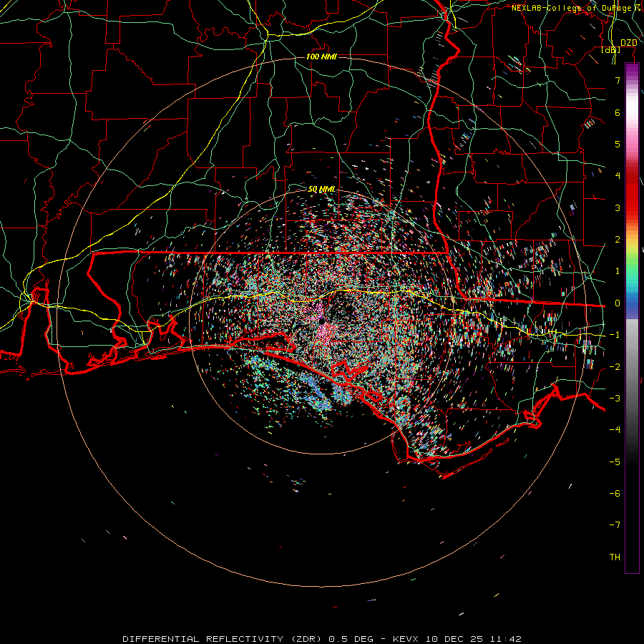Click the 0 dB value on color scale
Image resolution: width=644 pixels, height=644 pixels.
click(x=618, y=303)
